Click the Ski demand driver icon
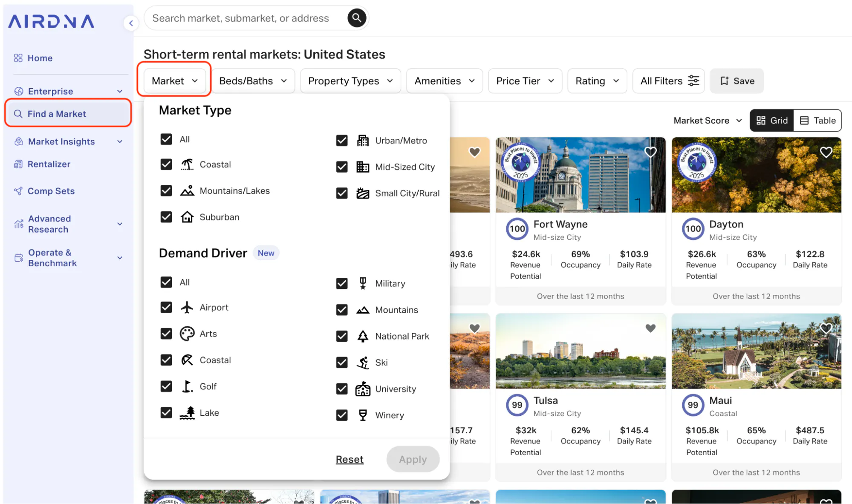852x504 pixels. [x=363, y=362]
